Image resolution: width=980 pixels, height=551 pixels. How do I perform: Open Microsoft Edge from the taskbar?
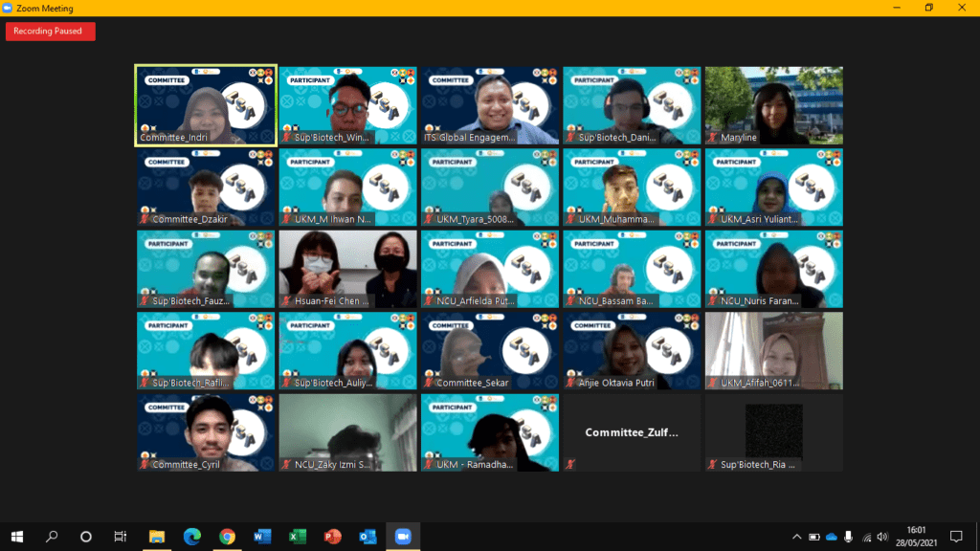pos(191,536)
